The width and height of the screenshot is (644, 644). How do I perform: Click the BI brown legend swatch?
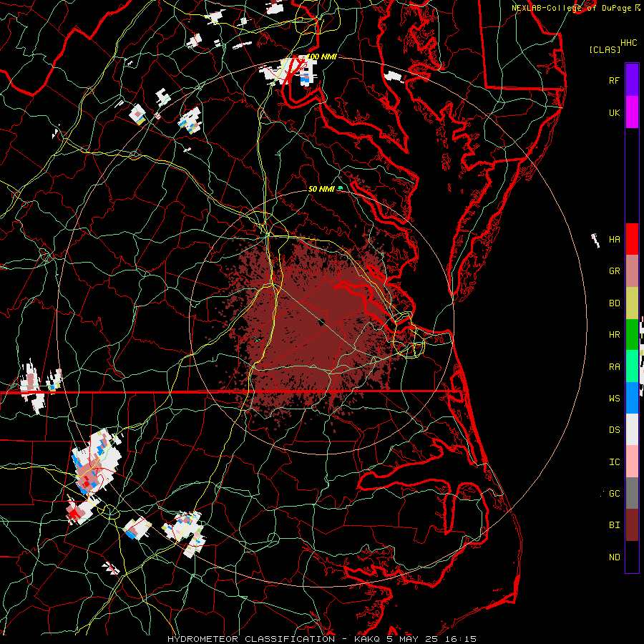(632, 525)
